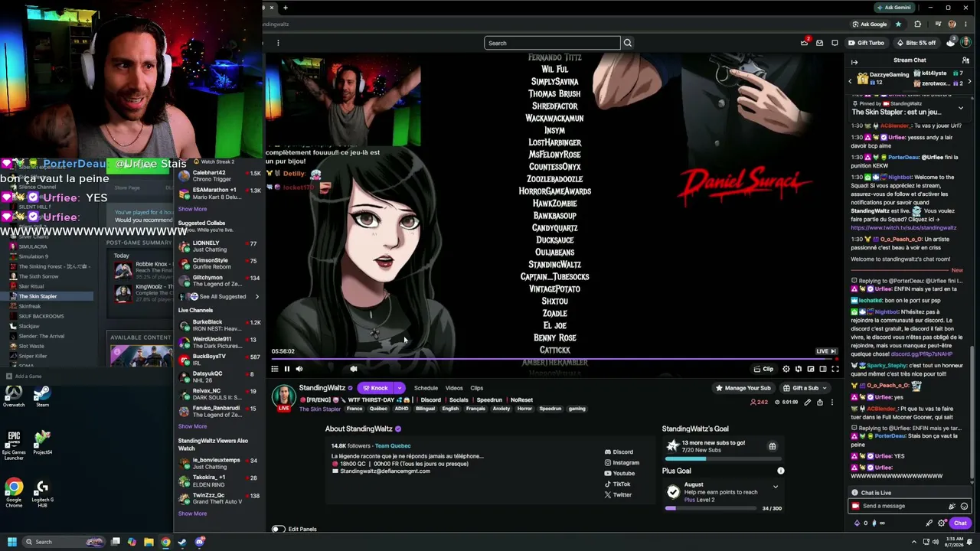Click the Knock button on StandingWaltz channel
980x551 pixels.
375,388
